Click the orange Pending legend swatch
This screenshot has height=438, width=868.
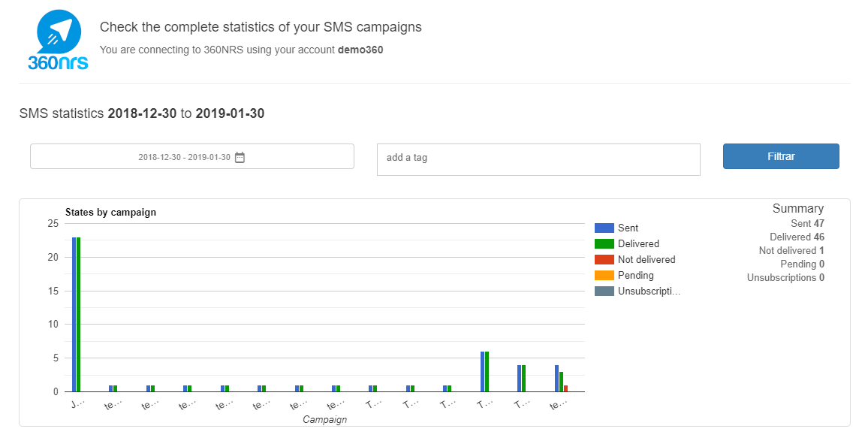coord(604,276)
